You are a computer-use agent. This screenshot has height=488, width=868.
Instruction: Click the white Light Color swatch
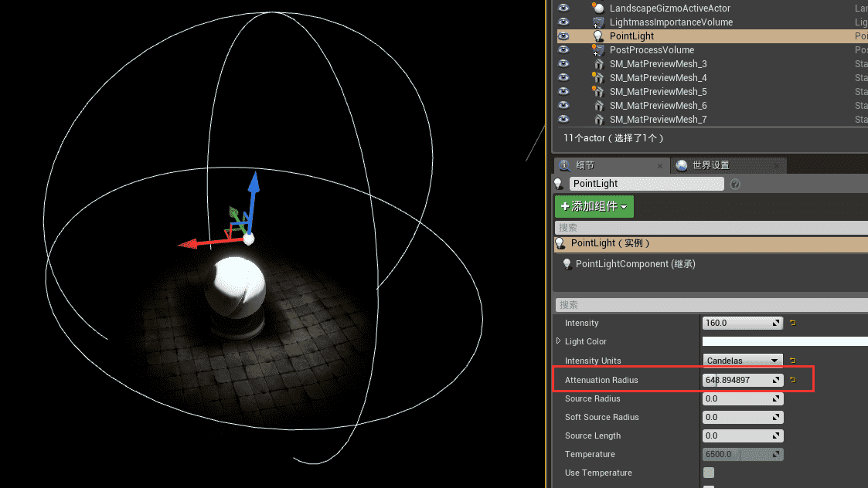(x=784, y=341)
